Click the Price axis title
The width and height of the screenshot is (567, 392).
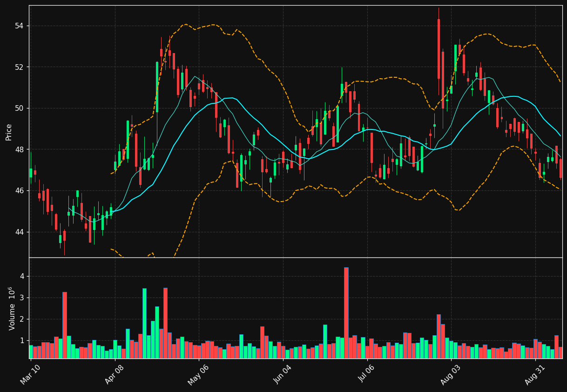(x=9, y=132)
